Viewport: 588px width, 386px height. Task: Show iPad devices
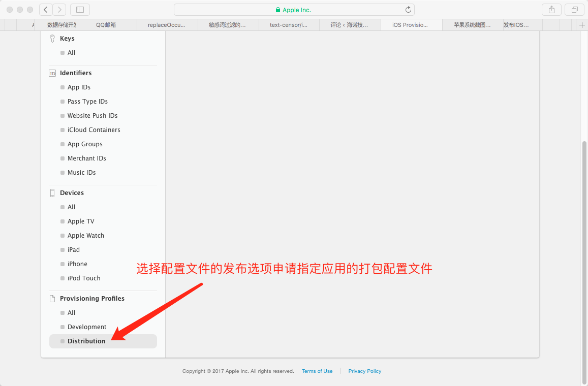[x=74, y=249]
